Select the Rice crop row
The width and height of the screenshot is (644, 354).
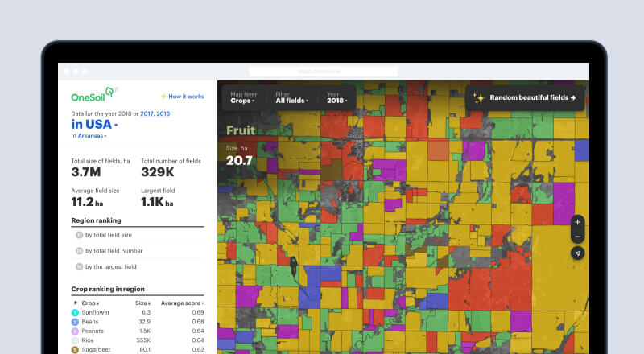click(x=138, y=340)
